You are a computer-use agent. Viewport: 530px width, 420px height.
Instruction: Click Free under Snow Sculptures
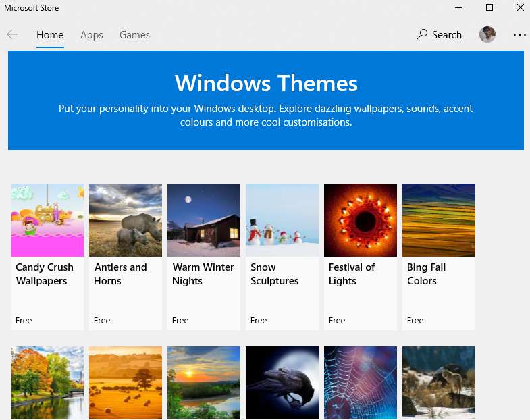tap(259, 320)
